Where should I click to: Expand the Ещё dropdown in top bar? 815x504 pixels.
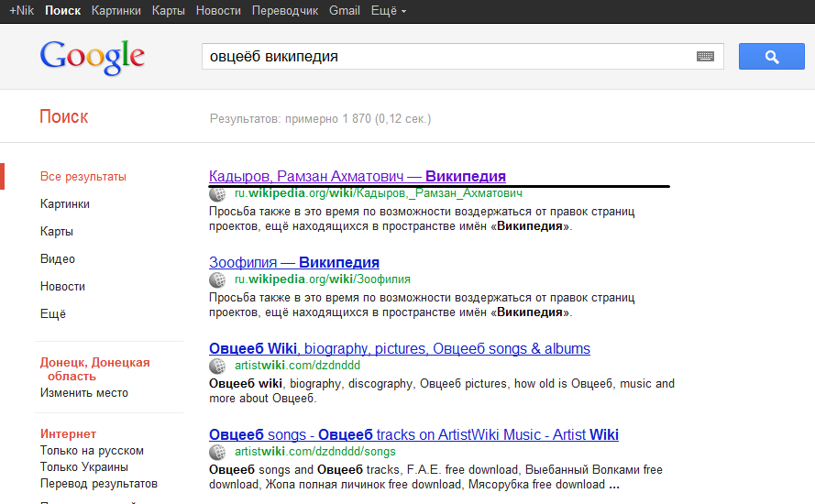(x=391, y=11)
